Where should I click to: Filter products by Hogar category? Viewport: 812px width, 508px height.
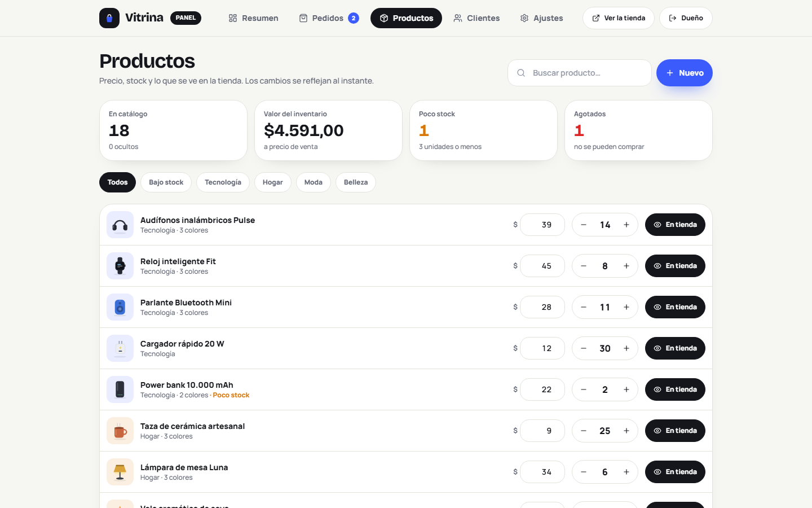[272, 182]
